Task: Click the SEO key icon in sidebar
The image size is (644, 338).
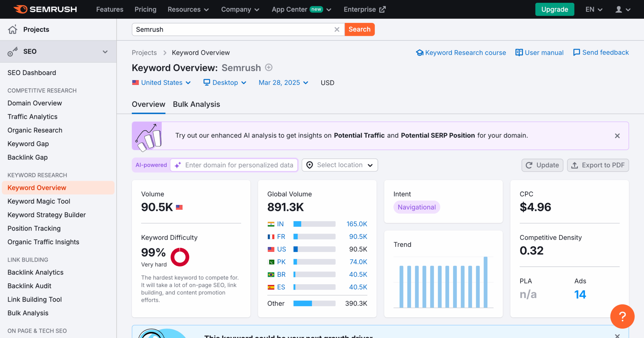Action: tap(13, 52)
